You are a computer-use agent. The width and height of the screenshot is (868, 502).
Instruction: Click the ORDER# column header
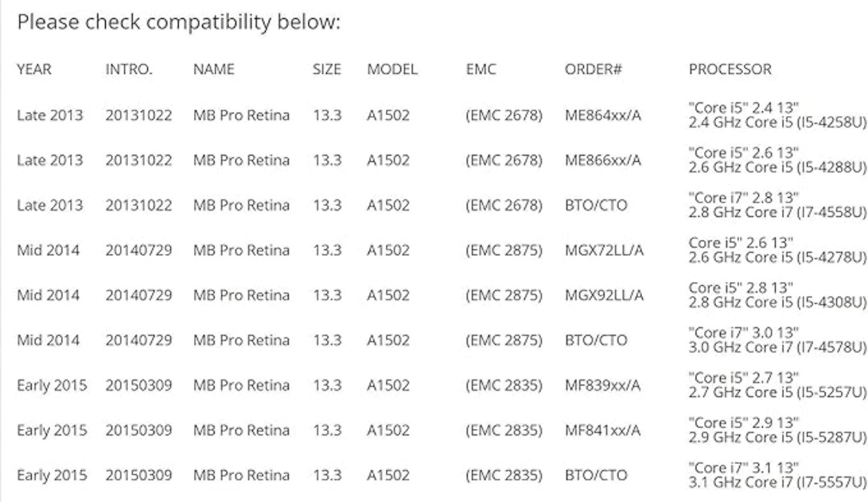coord(593,69)
